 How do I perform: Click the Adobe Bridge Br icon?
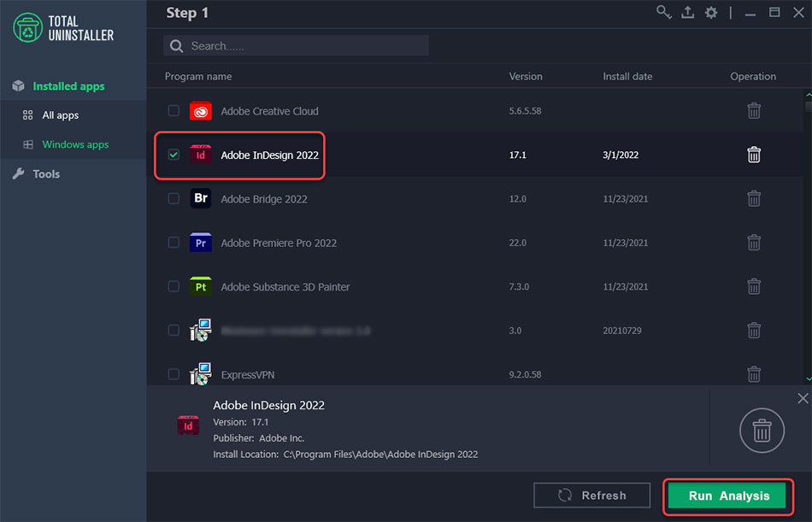pos(200,198)
